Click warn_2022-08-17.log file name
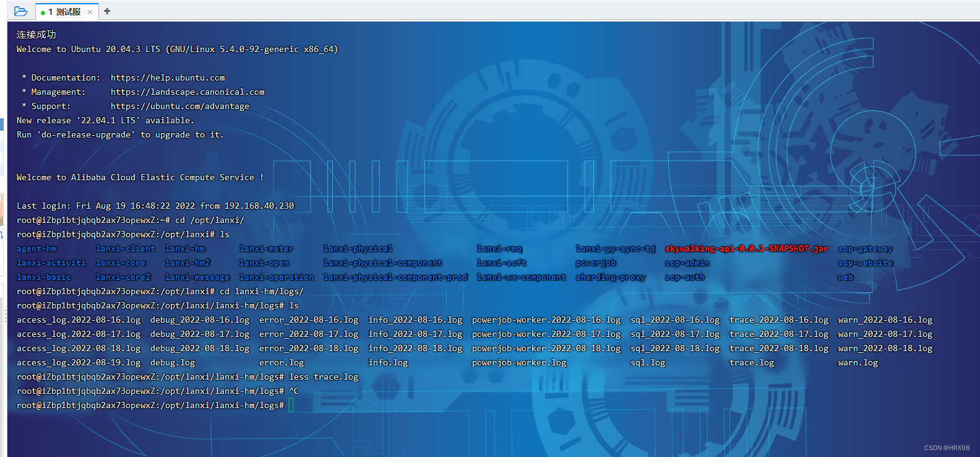The width and height of the screenshot is (980, 457). pyautogui.click(x=885, y=334)
